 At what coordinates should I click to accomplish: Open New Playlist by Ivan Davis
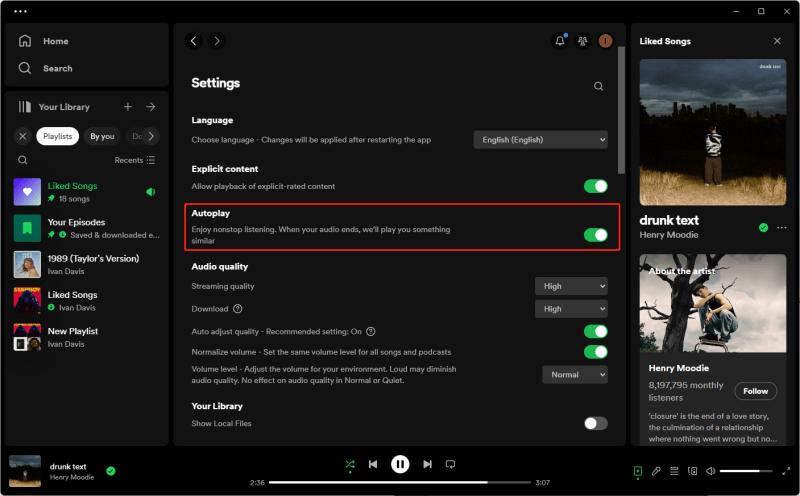click(x=86, y=337)
